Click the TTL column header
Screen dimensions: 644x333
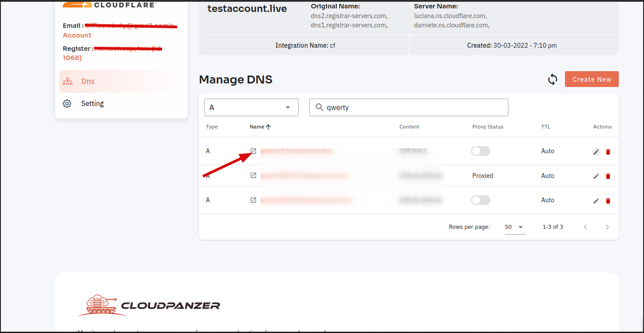[x=546, y=127]
